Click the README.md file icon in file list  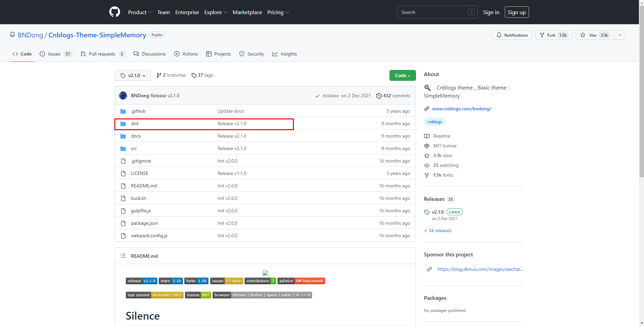tap(123, 186)
